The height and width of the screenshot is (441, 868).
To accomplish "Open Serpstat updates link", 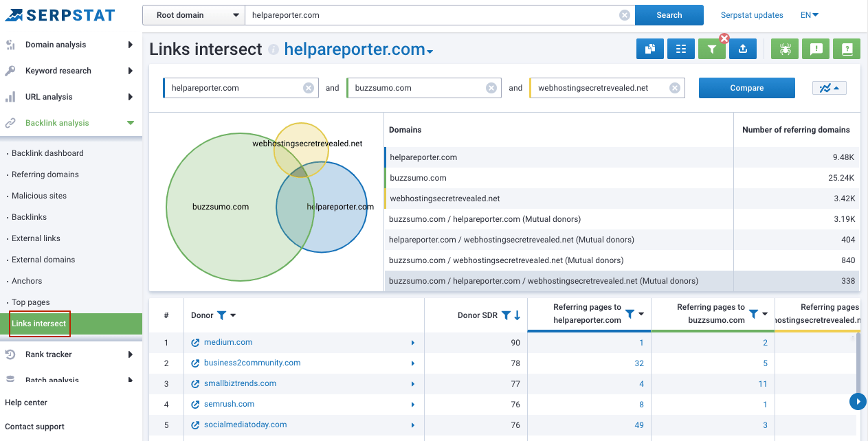I will coord(752,15).
